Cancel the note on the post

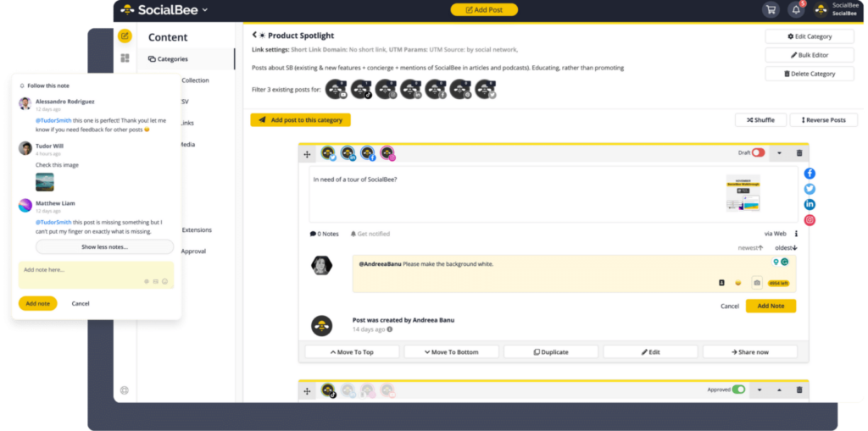click(x=730, y=306)
